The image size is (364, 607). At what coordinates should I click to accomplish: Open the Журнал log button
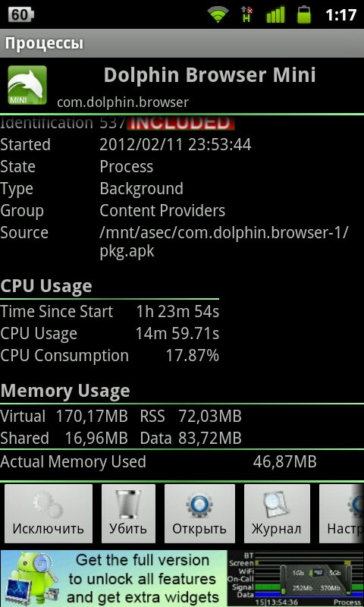click(277, 514)
